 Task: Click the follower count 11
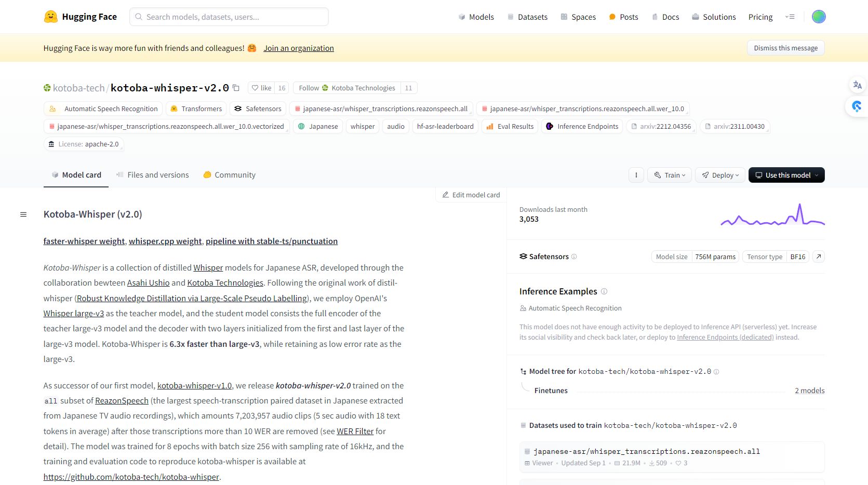pos(408,88)
